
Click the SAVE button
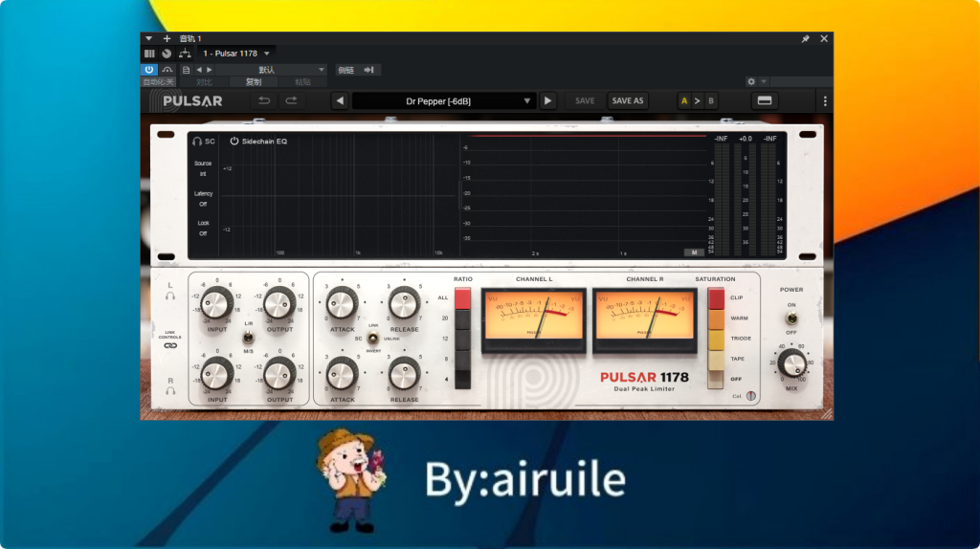pyautogui.click(x=585, y=100)
